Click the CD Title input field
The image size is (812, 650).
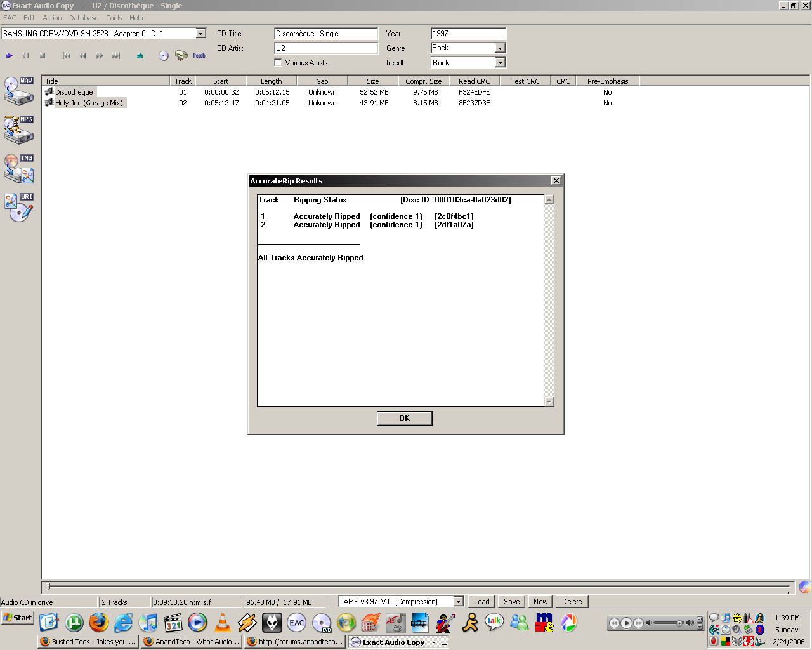click(326, 34)
